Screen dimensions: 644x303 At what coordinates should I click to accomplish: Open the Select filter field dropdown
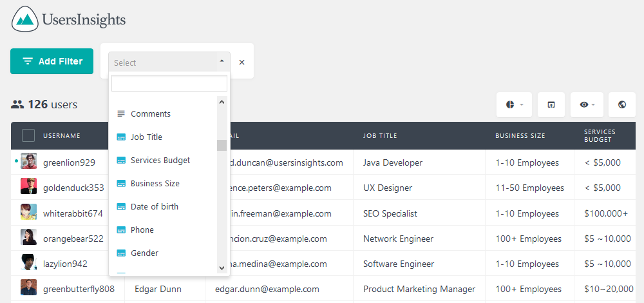click(169, 63)
